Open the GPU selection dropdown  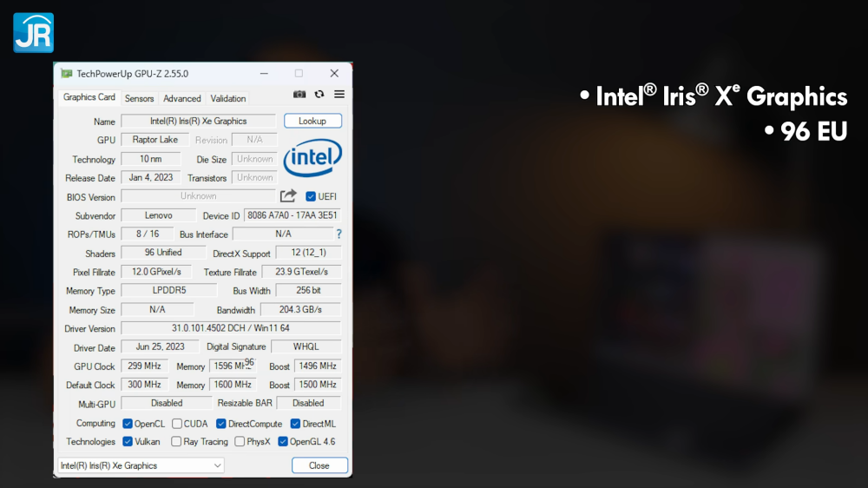pos(141,465)
